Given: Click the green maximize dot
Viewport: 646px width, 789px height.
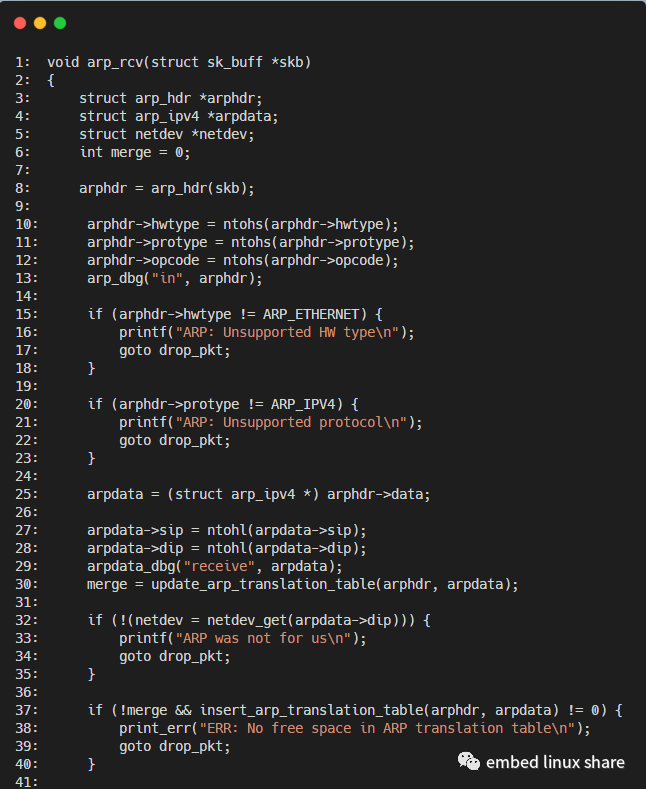Looking at the screenshot, I should (60, 22).
